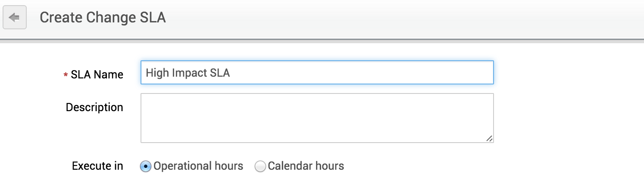Click the red required asterisk
This screenshot has width=644, height=193.
(x=66, y=75)
